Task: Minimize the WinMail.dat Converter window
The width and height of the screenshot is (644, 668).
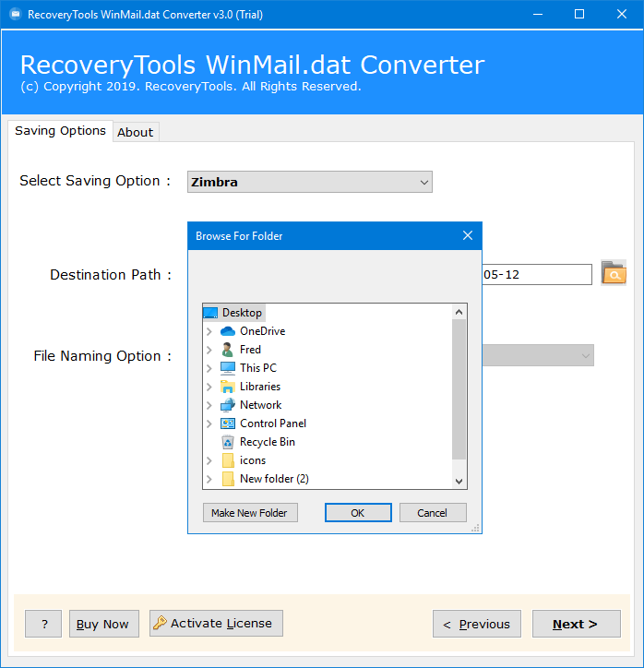Action: [x=538, y=15]
